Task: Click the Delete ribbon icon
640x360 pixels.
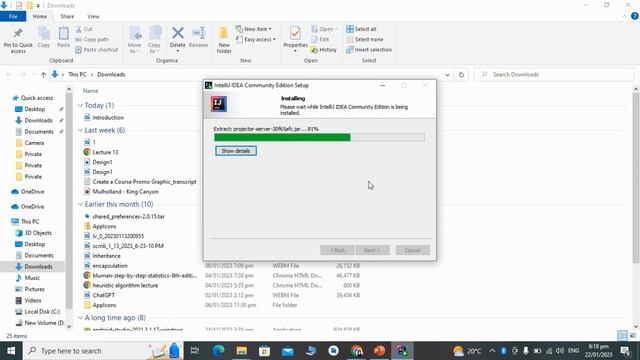Action: 178,33
